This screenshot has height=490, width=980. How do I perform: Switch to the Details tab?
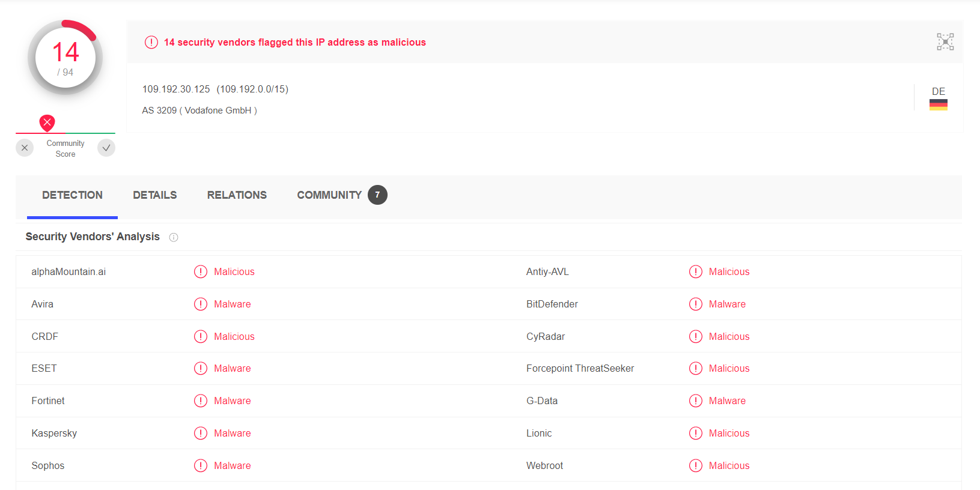[x=154, y=195]
